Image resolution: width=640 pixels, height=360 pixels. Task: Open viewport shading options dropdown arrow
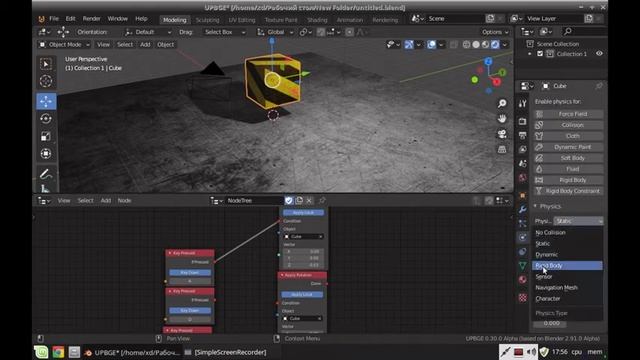point(505,44)
